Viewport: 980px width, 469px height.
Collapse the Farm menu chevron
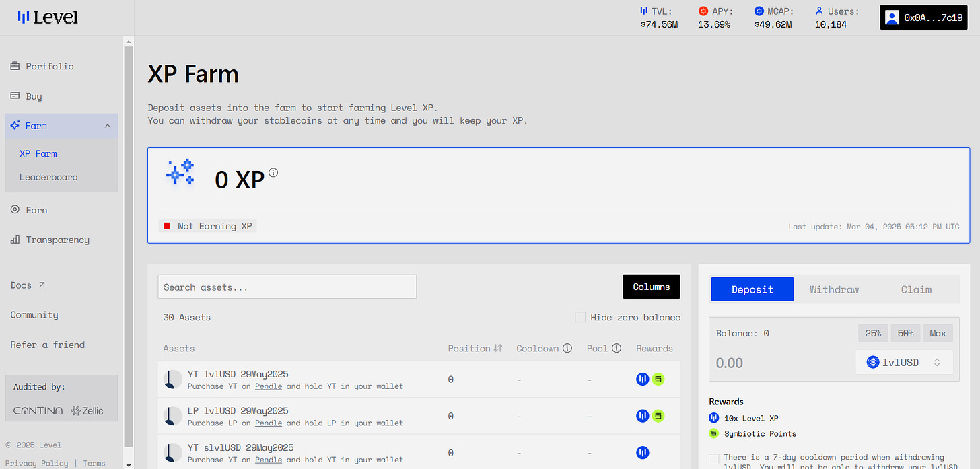(107, 126)
